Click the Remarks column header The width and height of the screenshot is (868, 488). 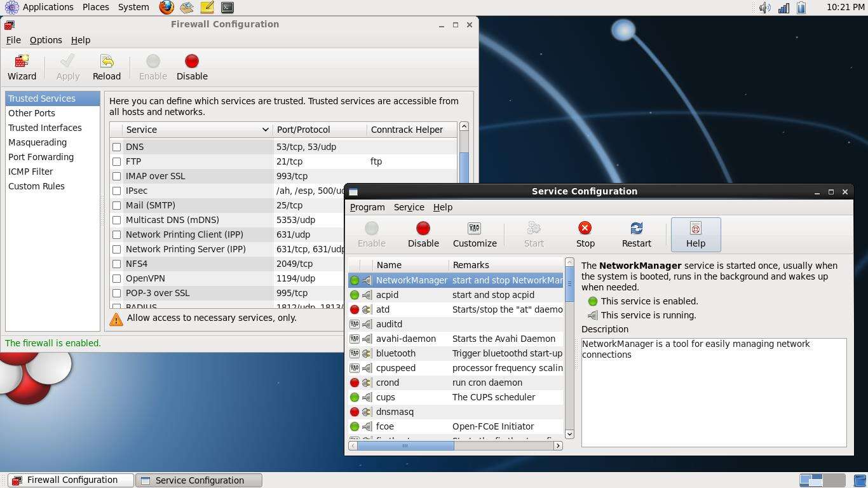click(506, 265)
